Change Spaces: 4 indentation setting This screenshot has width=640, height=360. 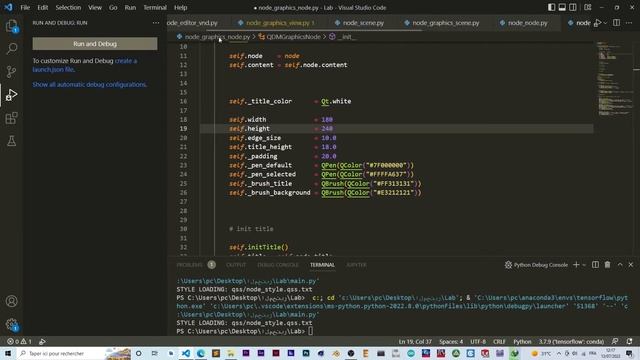click(451, 341)
